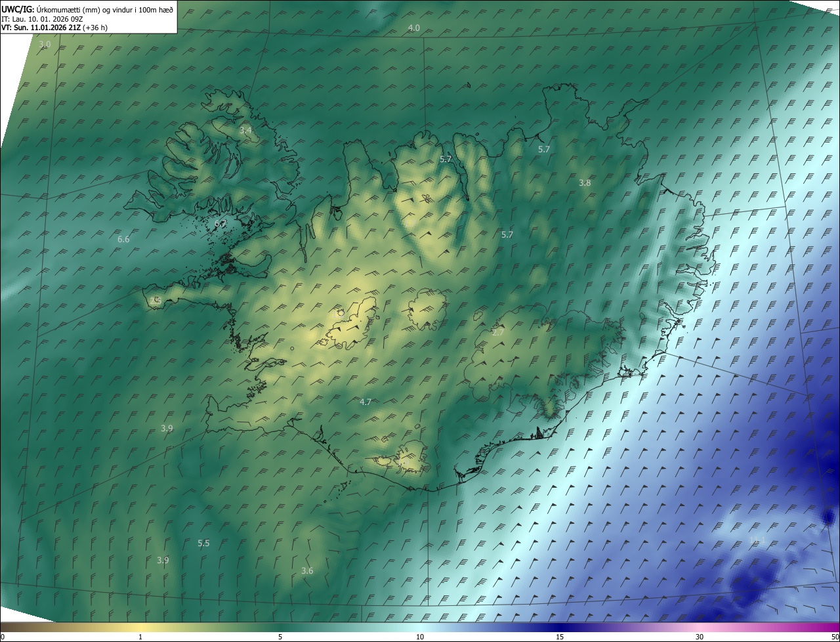This screenshot has width=840, height=642.
Task: Select the 'VT: Sun. 11.01.2026 21Z' line
Action: point(41,28)
